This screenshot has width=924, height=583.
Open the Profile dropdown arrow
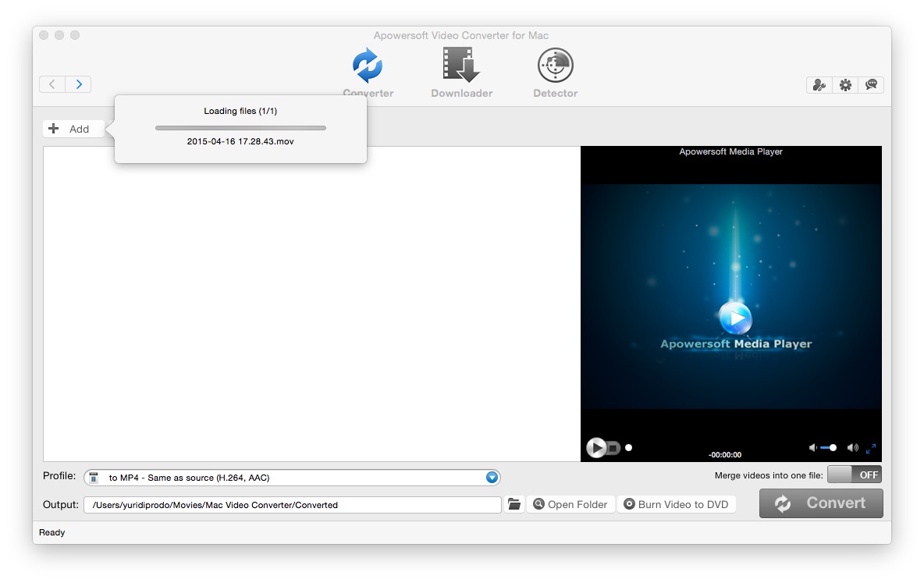[x=492, y=478]
